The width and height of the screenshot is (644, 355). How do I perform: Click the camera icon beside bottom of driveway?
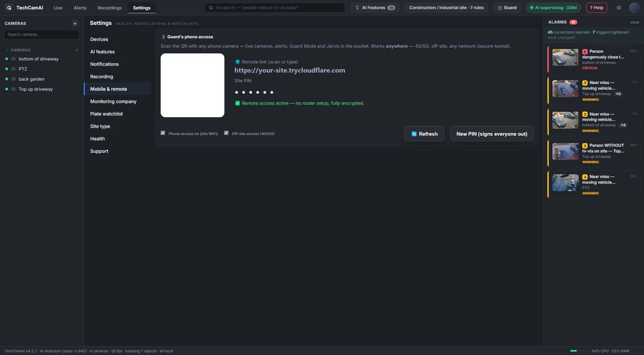[x=13, y=59]
